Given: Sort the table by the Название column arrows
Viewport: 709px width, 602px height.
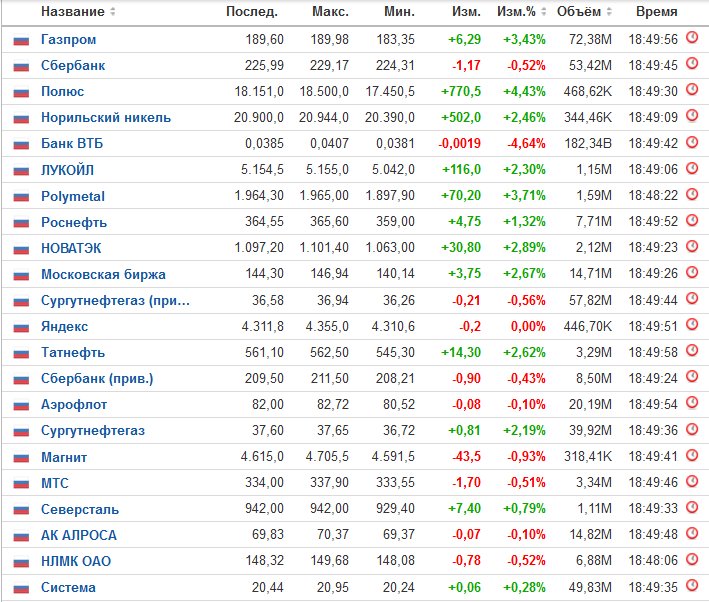Looking at the screenshot, I should pos(113,11).
